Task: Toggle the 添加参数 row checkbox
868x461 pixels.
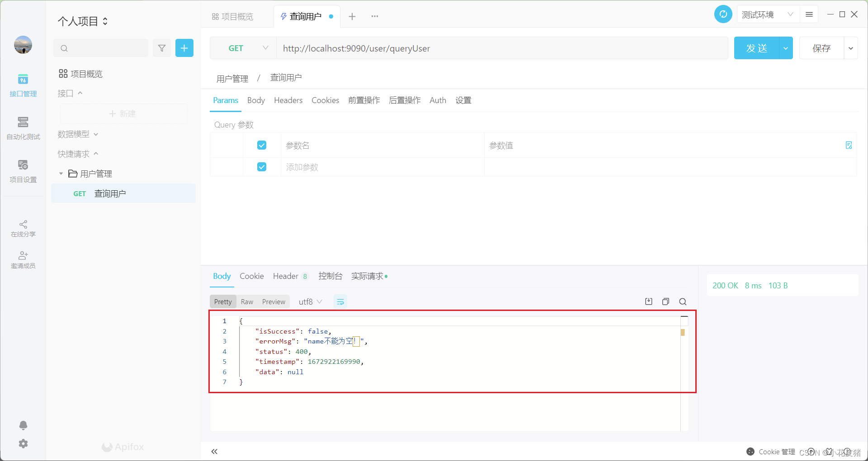Action: coord(262,167)
